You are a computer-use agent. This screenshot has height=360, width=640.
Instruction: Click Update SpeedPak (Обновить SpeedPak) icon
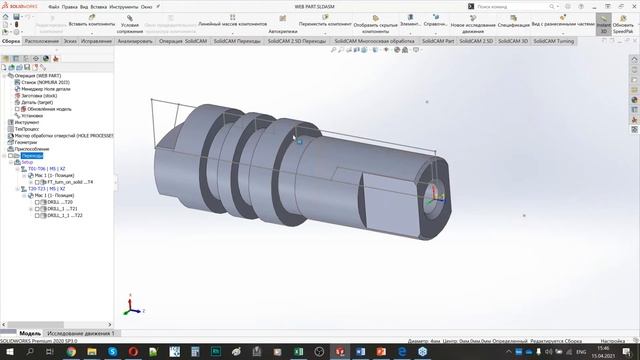click(623, 18)
